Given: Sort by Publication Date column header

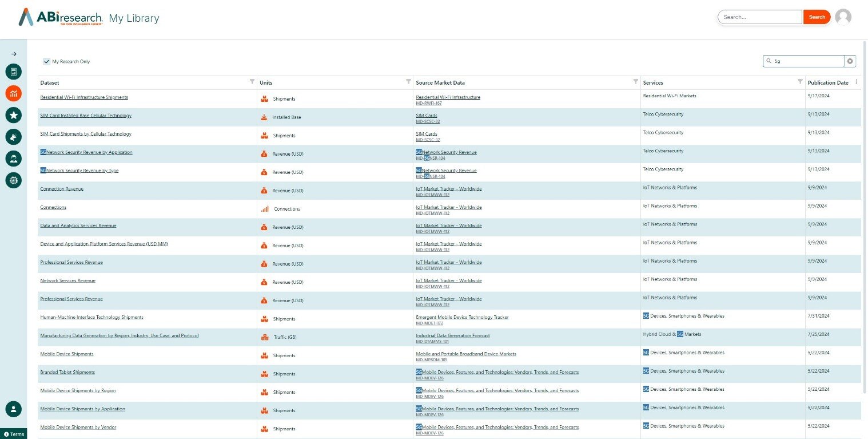Looking at the screenshot, I should click(x=827, y=83).
